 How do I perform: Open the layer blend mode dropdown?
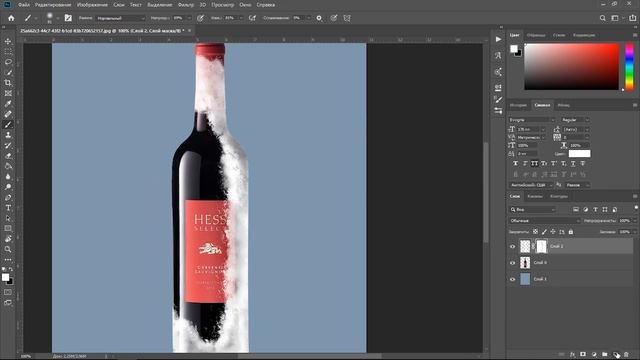pos(544,220)
